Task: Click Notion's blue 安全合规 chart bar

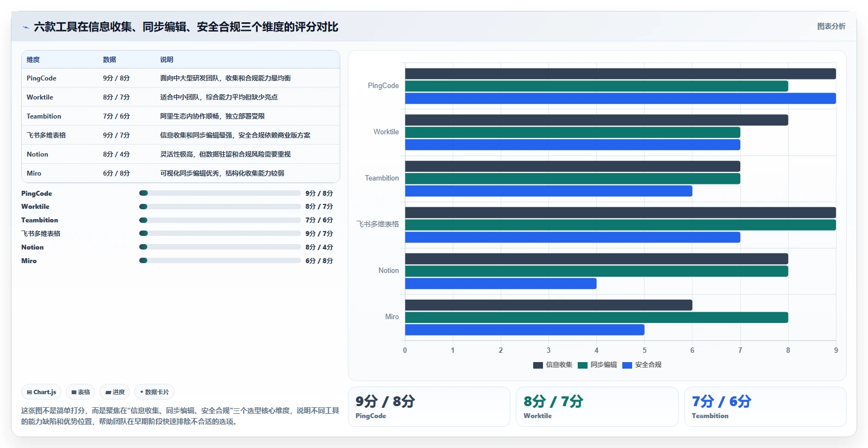Action: click(501, 283)
